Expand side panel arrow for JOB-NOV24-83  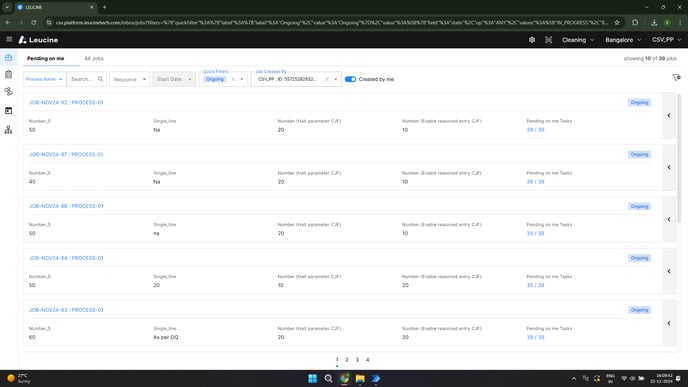point(669,323)
